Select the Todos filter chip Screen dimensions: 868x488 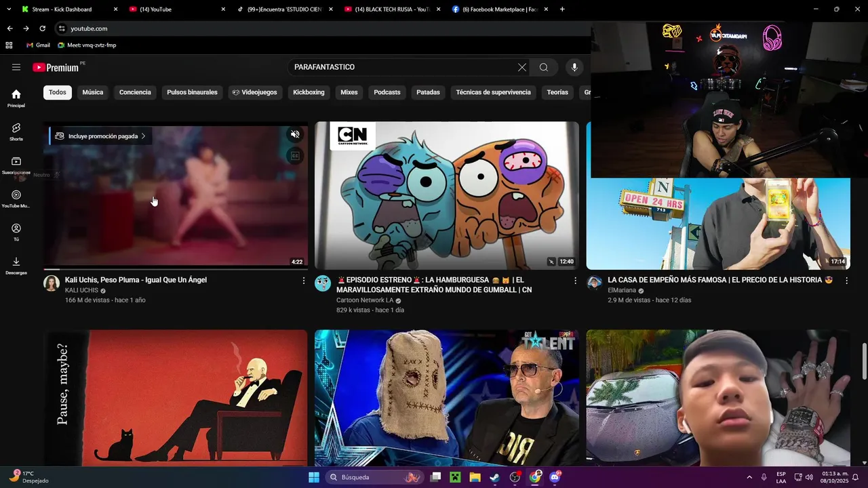[58, 92]
